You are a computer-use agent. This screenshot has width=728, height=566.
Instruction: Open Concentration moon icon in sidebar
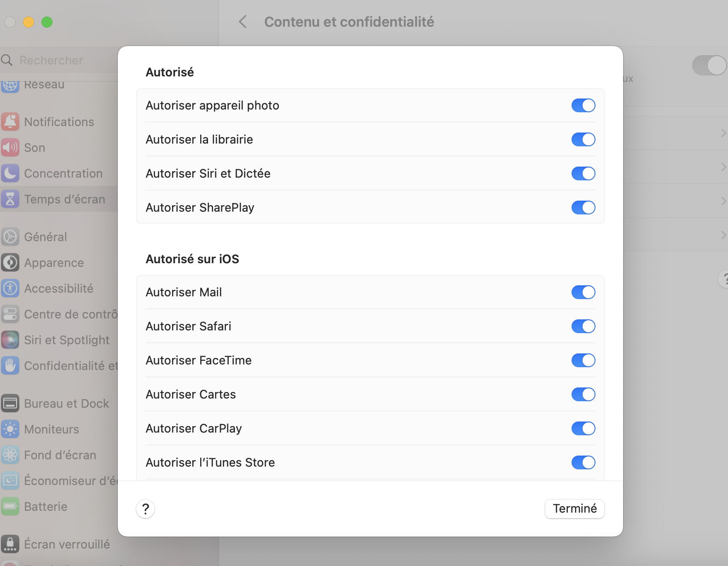10,173
